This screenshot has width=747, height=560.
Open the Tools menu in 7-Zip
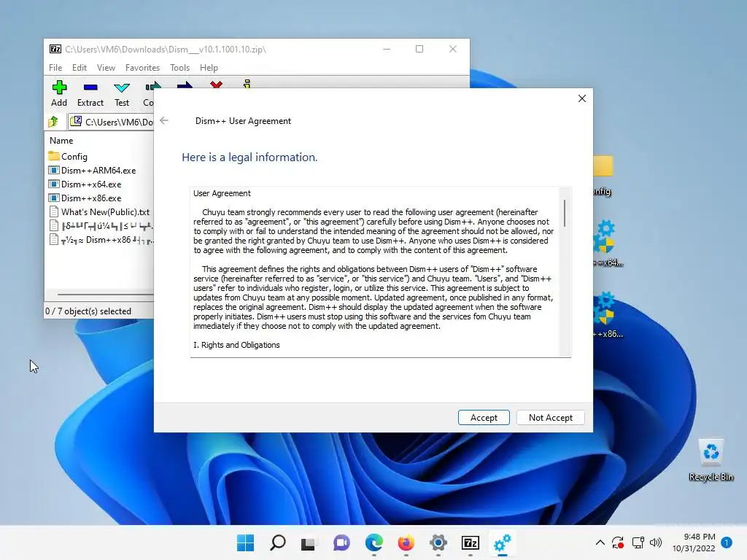click(179, 68)
